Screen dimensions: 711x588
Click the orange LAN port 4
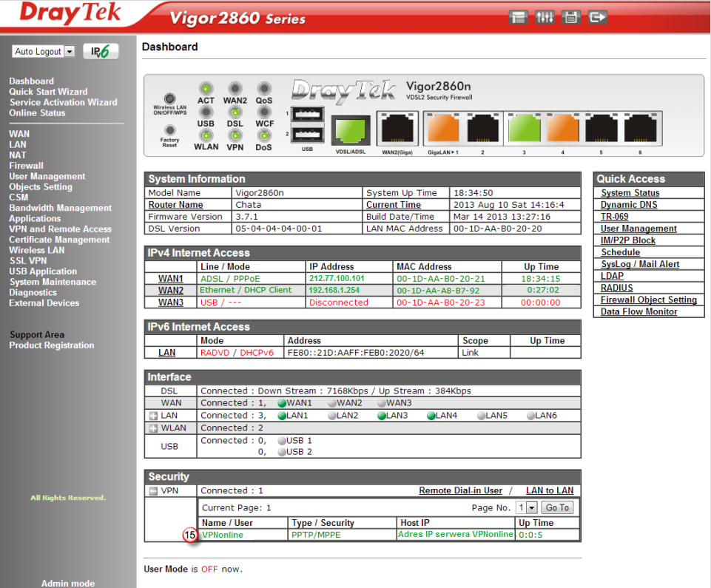pos(563,128)
